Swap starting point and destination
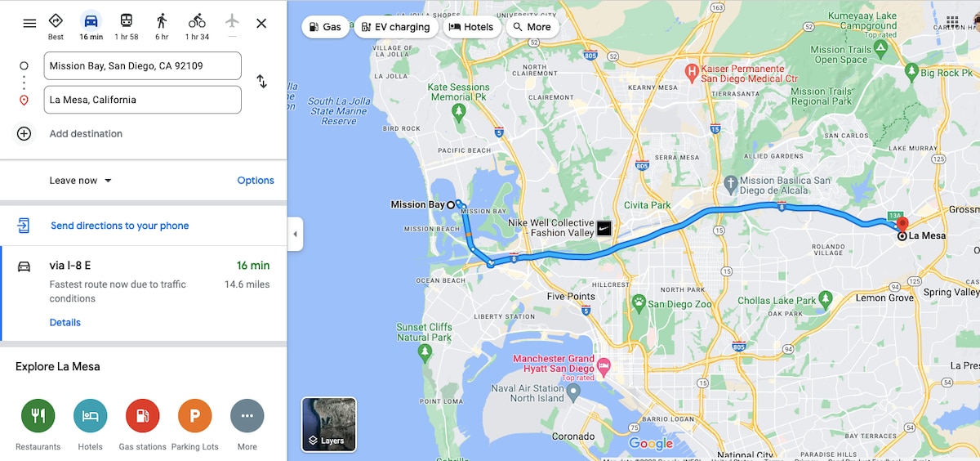 (x=261, y=82)
